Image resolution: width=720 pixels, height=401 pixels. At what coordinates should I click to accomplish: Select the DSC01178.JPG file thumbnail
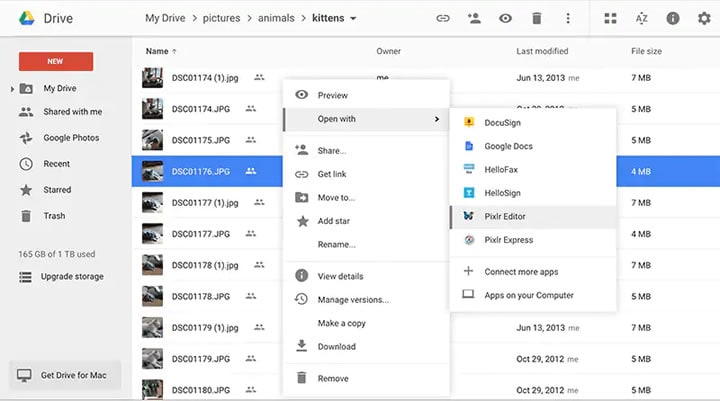(x=153, y=296)
